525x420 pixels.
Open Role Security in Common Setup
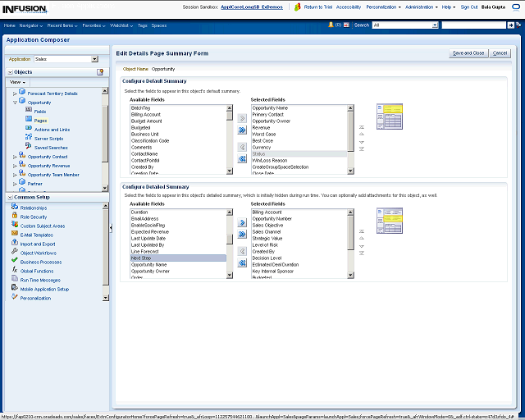coord(33,217)
